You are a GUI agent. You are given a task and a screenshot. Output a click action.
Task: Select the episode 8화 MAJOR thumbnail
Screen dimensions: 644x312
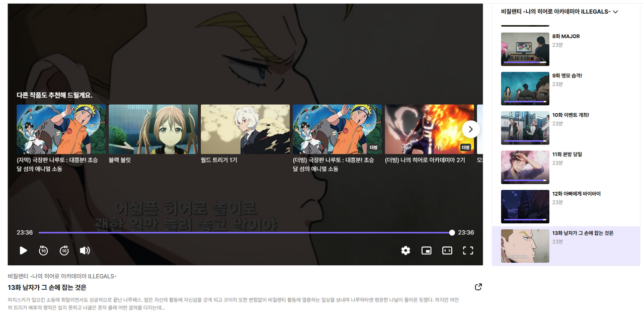click(x=525, y=49)
